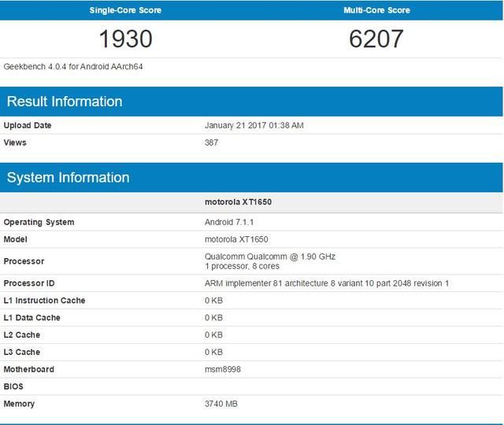Select the ARM implementer 81 architecture value
The height and width of the screenshot is (425, 504).
pyautogui.click(x=327, y=283)
